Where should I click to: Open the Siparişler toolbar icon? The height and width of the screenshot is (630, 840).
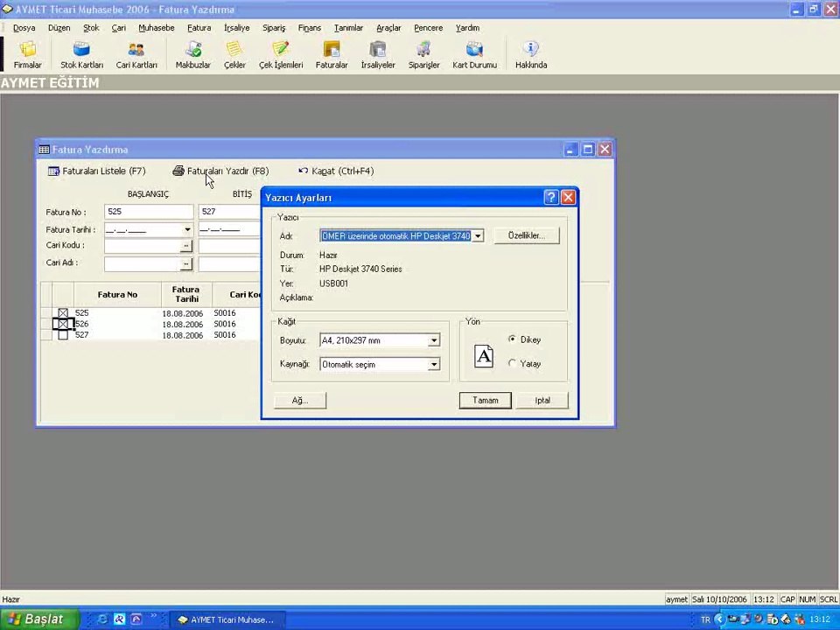click(423, 54)
